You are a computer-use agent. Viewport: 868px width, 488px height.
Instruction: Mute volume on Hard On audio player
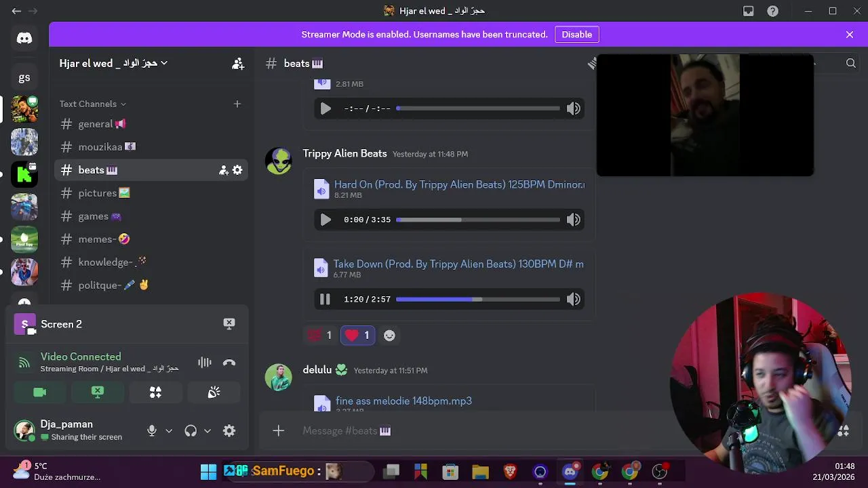574,220
